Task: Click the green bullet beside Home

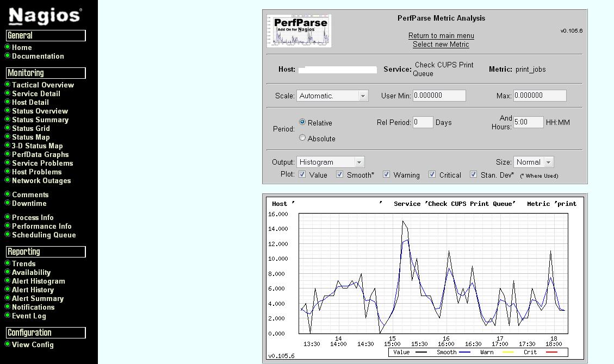Action: [x=8, y=47]
